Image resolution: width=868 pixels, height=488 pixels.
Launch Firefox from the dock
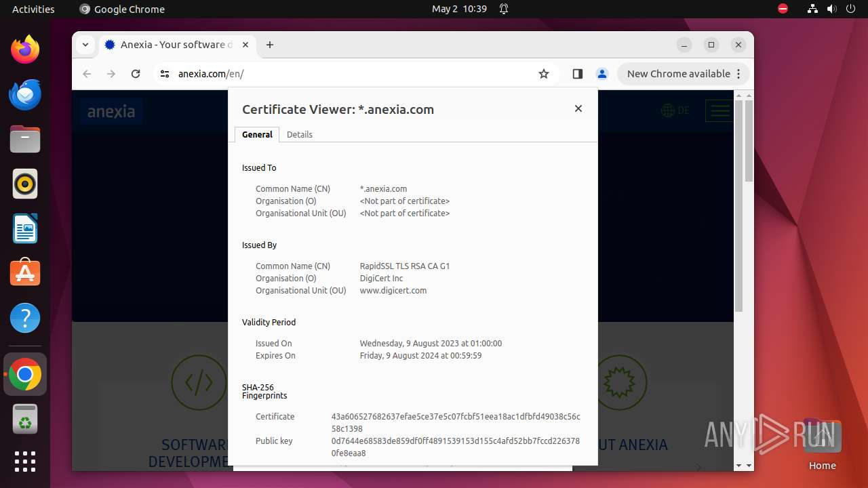[25, 49]
